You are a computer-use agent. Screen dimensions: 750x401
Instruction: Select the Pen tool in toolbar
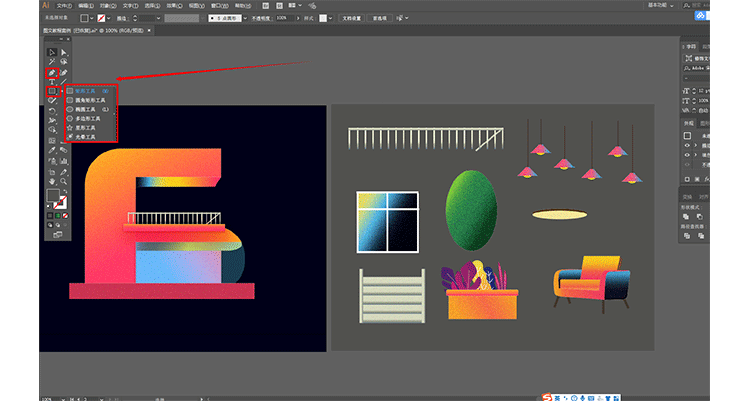pos(51,73)
